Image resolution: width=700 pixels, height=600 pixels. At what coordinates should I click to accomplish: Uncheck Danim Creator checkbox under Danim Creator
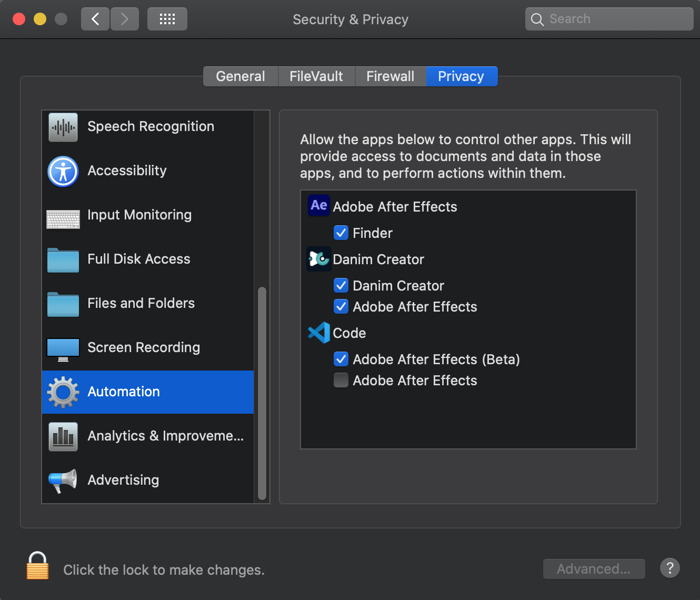(x=341, y=285)
